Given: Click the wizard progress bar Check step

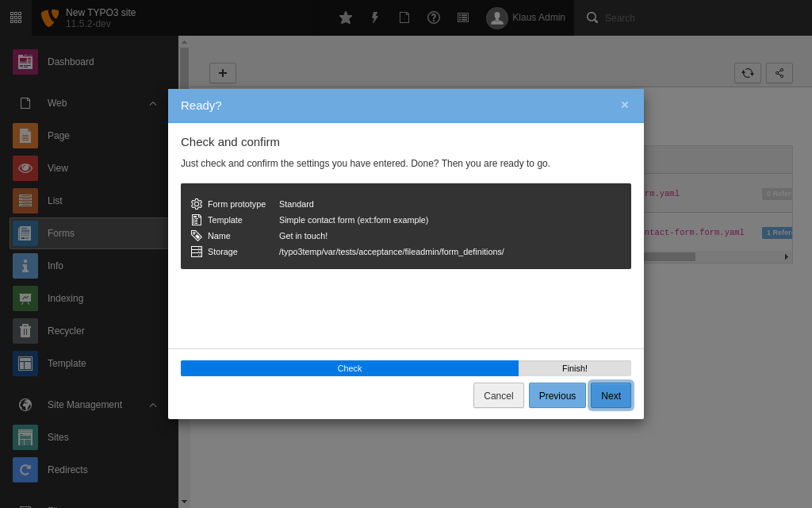Looking at the screenshot, I should point(350,368).
